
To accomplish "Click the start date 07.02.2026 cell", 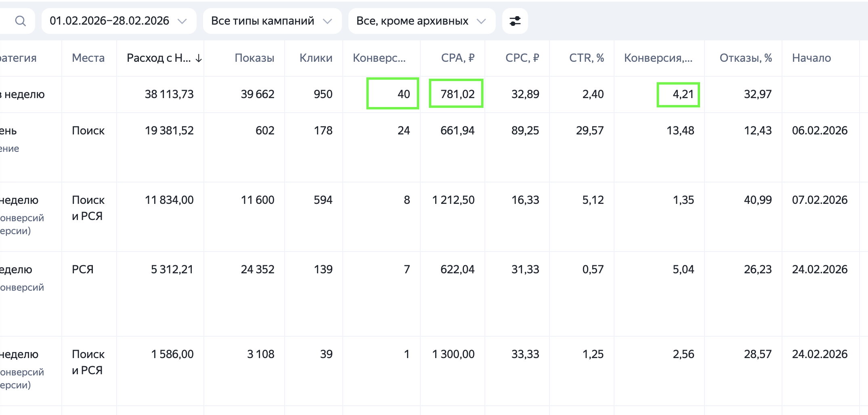I will [x=820, y=200].
